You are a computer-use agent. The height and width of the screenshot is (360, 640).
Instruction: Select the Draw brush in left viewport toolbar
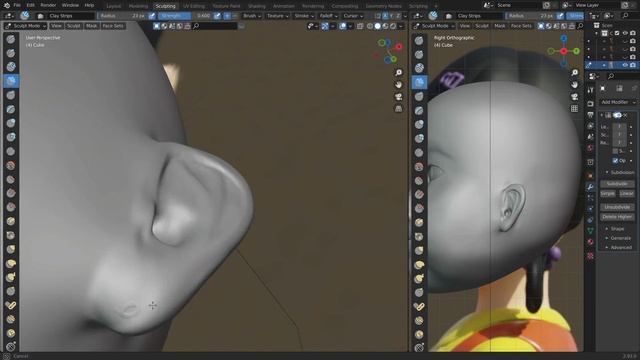(x=11, y=39)
